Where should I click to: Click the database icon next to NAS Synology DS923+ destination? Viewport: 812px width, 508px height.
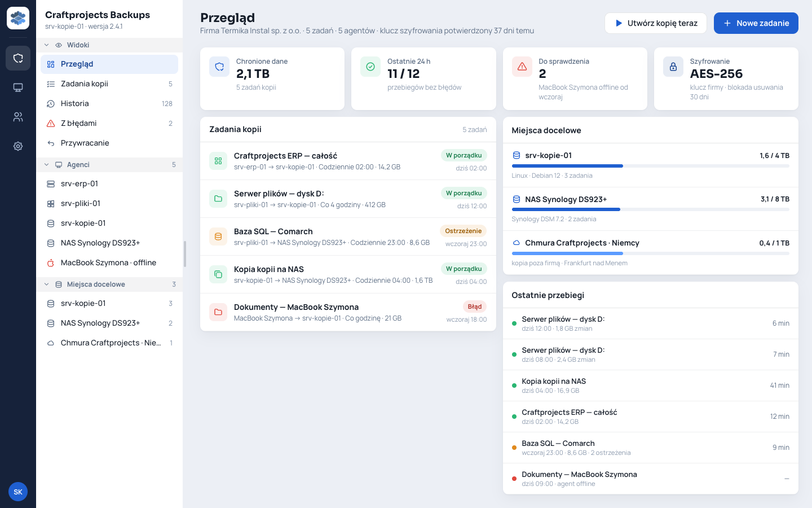[x=516, y=199]
